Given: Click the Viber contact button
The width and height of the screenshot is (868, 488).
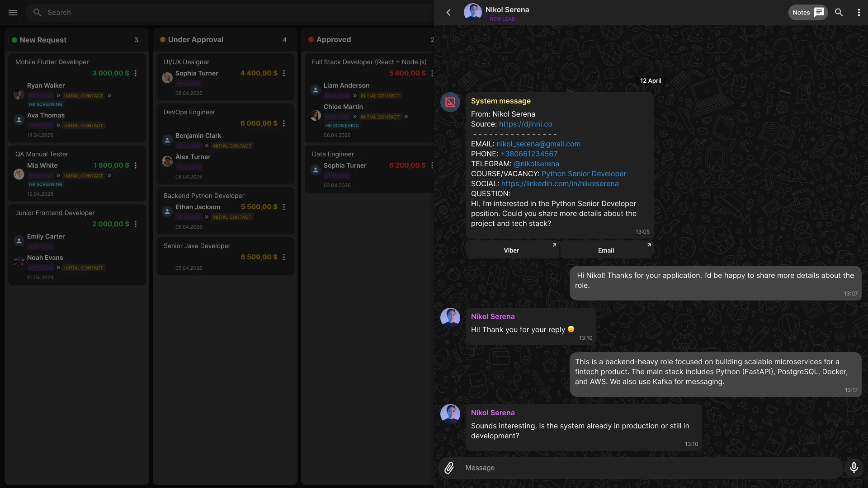Looking at the screenshot, I should [512, 250].
